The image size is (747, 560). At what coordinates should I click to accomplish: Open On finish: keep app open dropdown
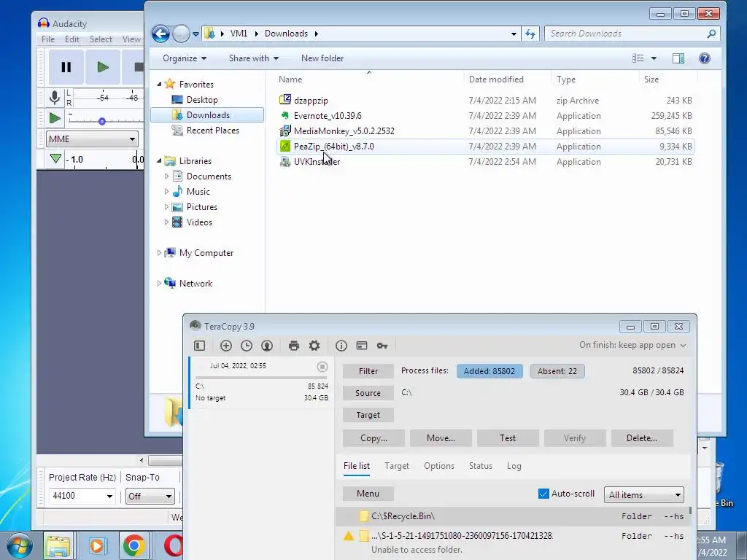click(632, 345)
